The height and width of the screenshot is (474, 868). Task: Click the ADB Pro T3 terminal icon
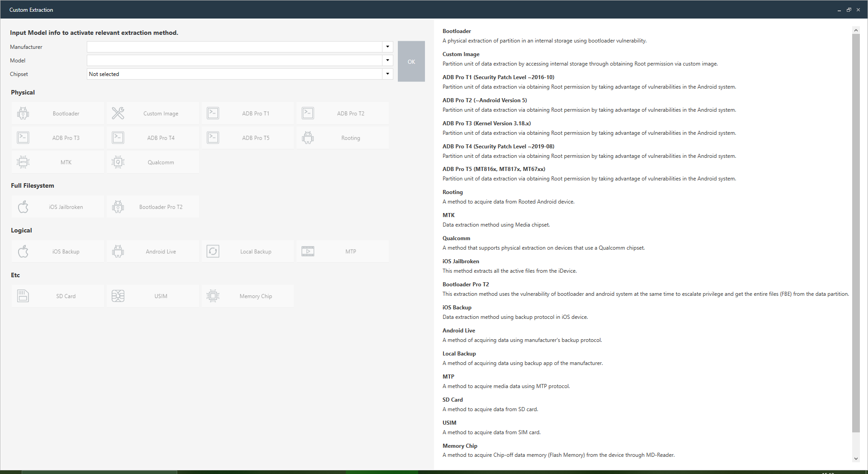pos(23,137)
